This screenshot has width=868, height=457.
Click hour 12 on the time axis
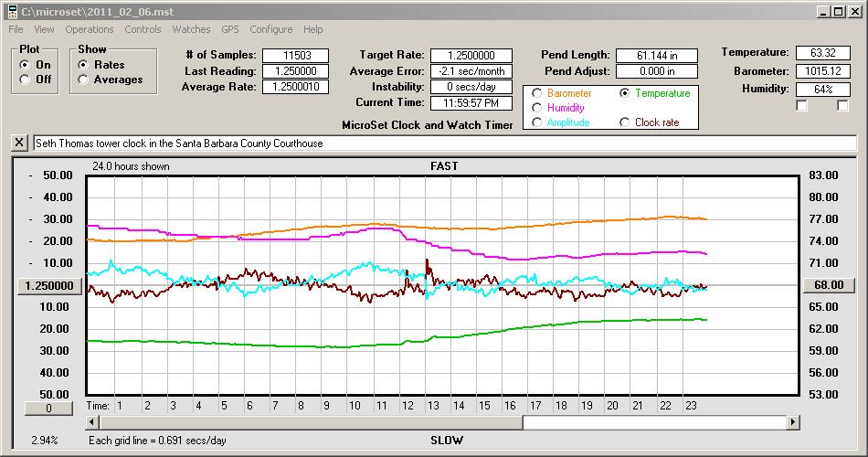point(408,406)
